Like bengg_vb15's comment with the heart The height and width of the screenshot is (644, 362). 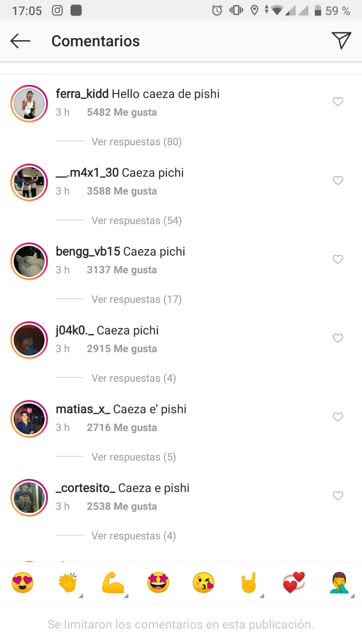[x=338, y=259]
